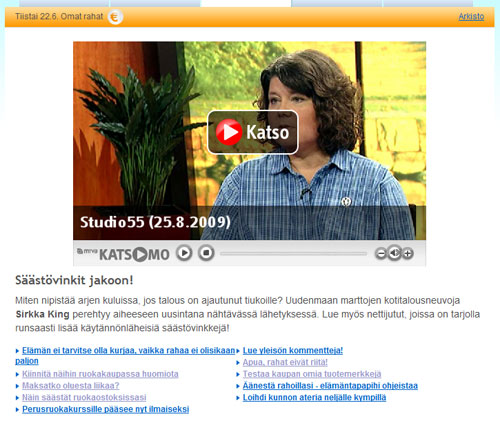Click the bold name Sirkka King
The image size is (500, 430).
(x=42, y=314)
